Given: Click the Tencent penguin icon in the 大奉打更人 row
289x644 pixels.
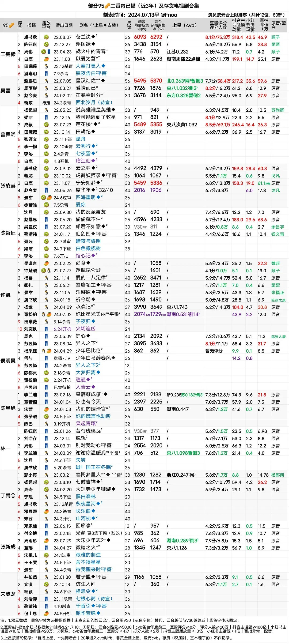Looking at the screenshot, I should click(46, 66).
